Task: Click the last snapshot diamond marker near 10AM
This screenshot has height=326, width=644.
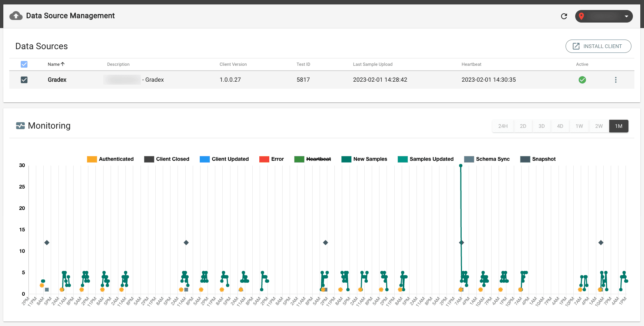Action: [x=601, y=243]
